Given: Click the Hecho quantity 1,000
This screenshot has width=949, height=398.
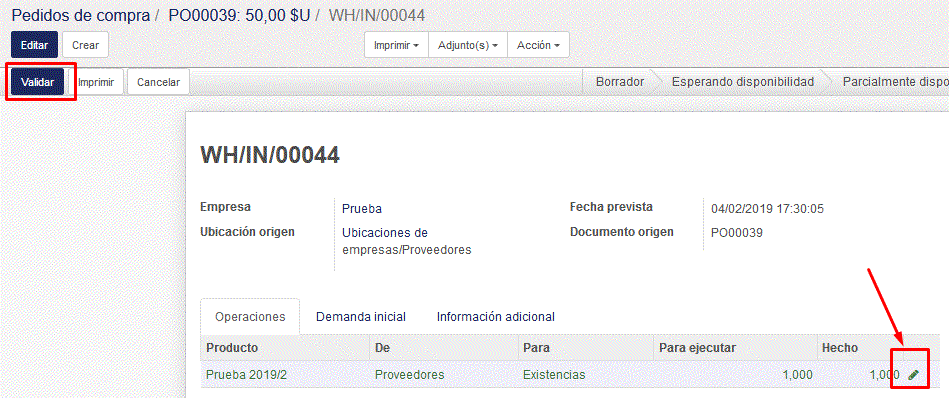Looking at the screenshot, I should tap(884, 375).
